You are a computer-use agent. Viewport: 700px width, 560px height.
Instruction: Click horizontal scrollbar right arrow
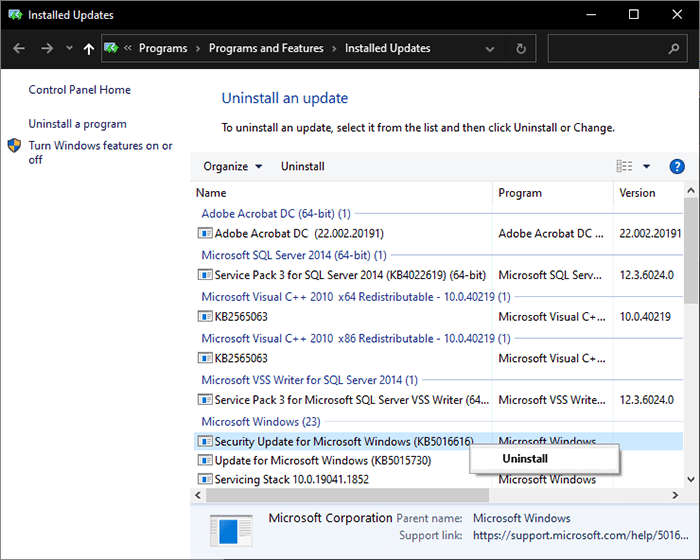click(x=675, y=495)
